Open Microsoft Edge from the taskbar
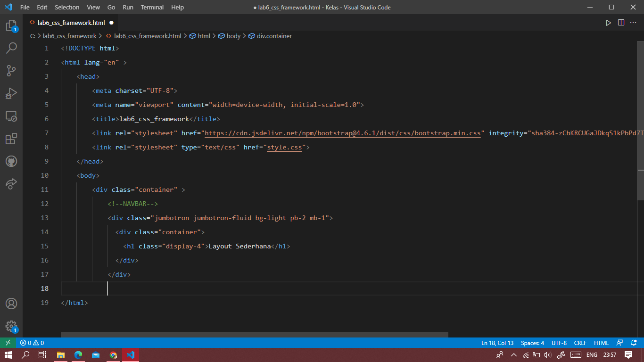 tap(78, 355)
